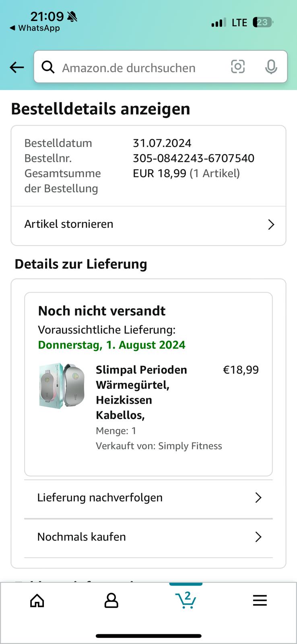Viewport: 297px width, 644px height.
Task: Tap seller name Simply Fitness
Action: click(x=190, y=446)
